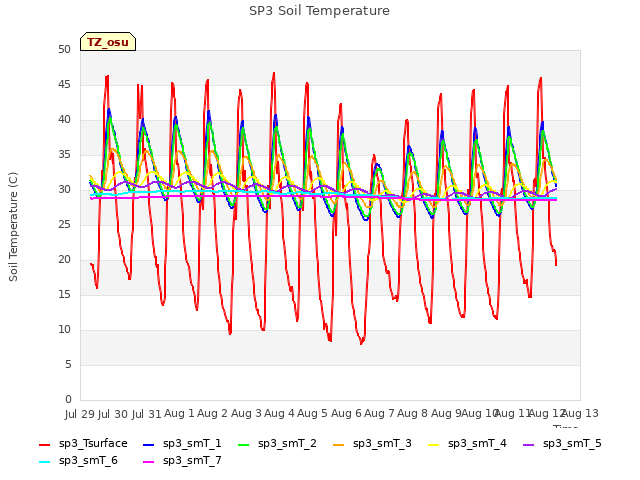Click the Aug 1 date label
The image size is (640, 480).
click(180, 414)
